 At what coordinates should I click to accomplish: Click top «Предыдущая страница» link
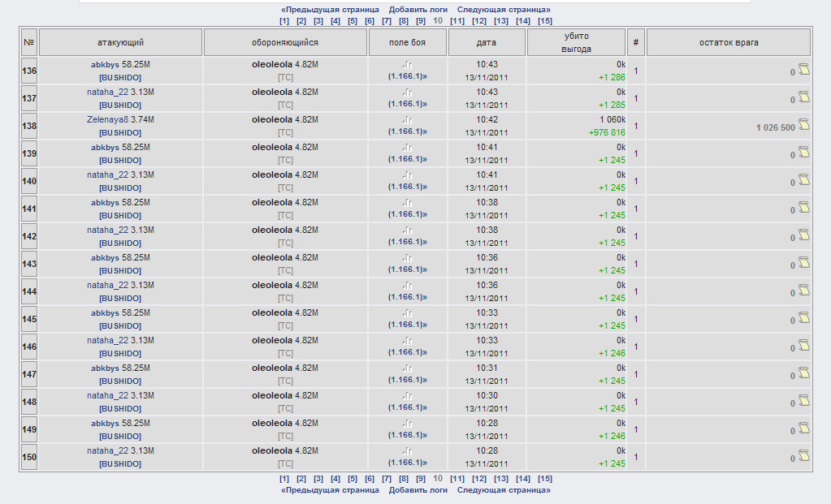[x=330, y=10]
